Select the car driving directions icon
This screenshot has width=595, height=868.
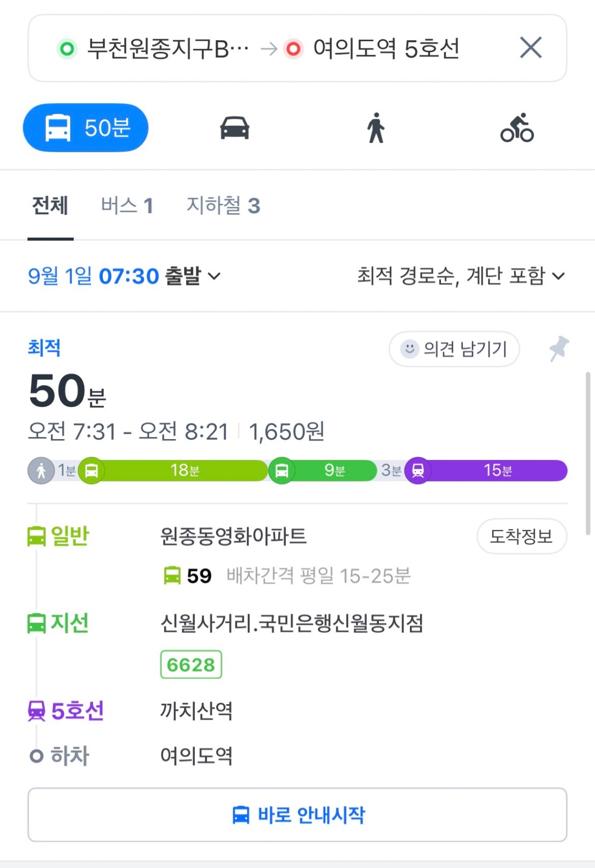[x=234, y=128]
